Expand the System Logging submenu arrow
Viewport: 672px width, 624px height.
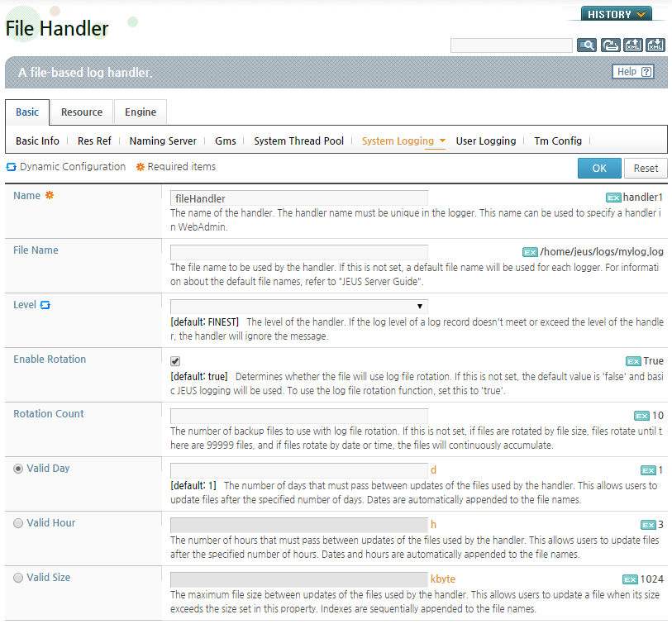pos(443,141)
